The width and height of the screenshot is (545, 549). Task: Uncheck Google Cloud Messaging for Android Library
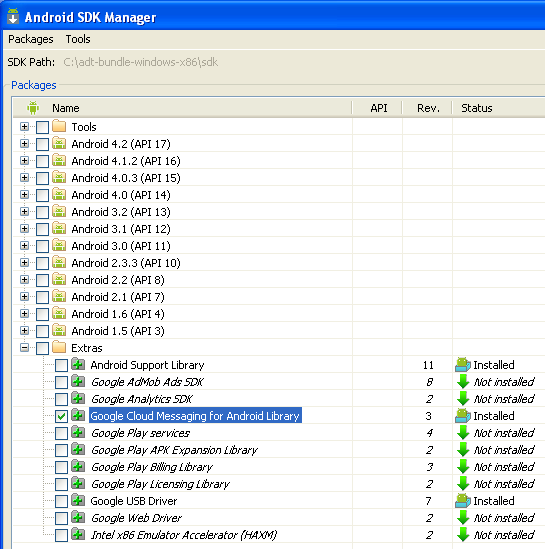click(x=61, y=416)
